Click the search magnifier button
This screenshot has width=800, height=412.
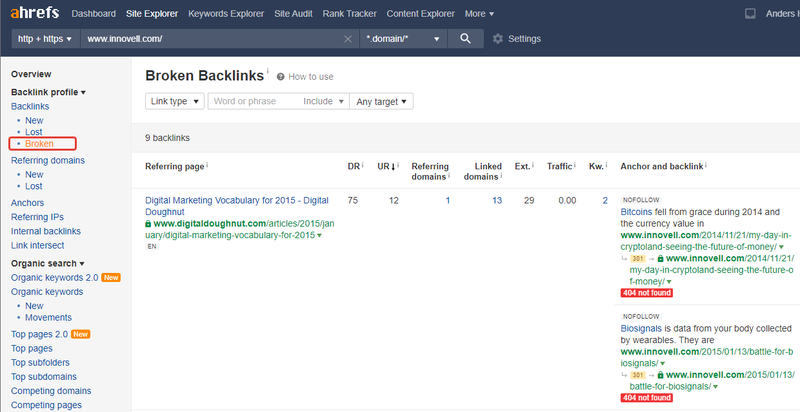[465, 39]
